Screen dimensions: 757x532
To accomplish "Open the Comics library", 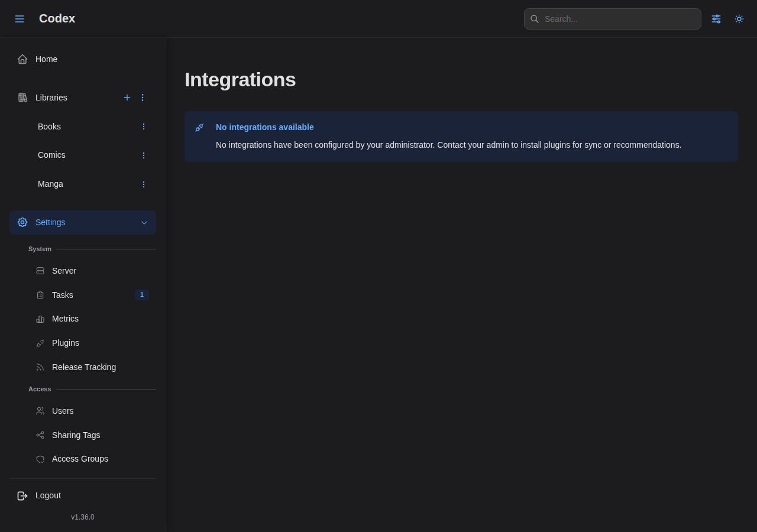I will [83, 155].
